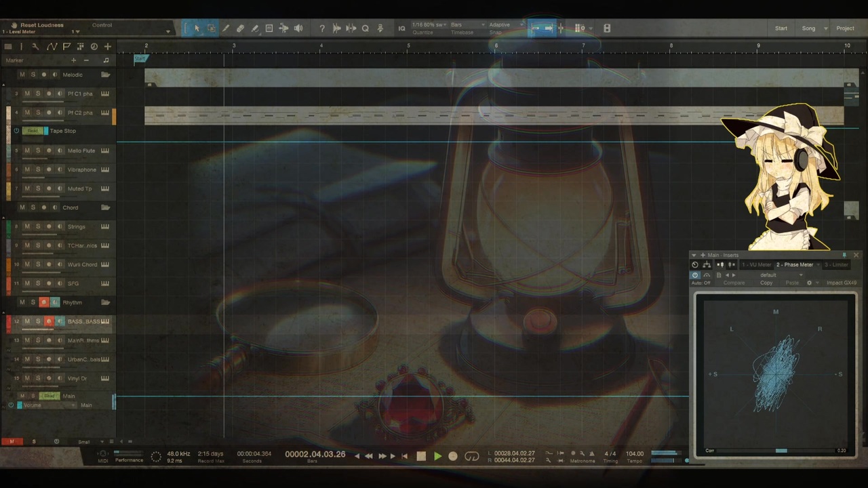Screen dimensions: 868x488
Task: Mute the Strings track
Action: pos(27,226)
